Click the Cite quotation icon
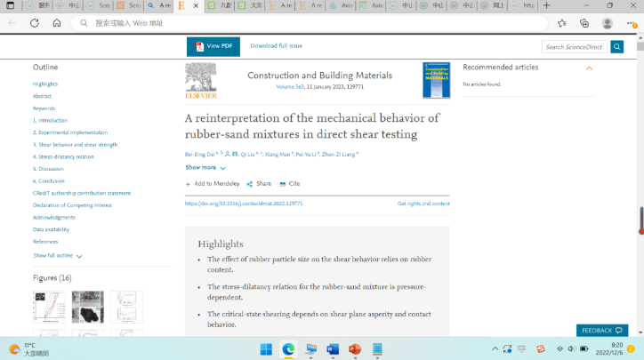 coord(283,184)
